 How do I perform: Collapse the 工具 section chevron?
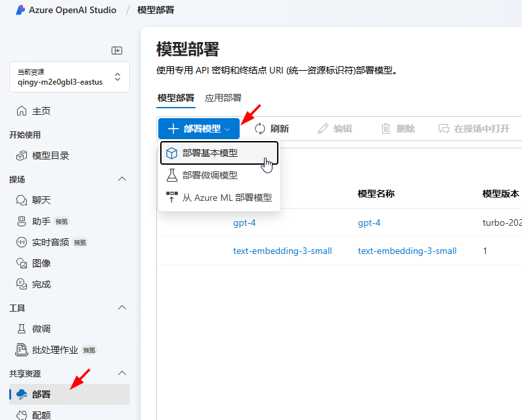point(122,308)
